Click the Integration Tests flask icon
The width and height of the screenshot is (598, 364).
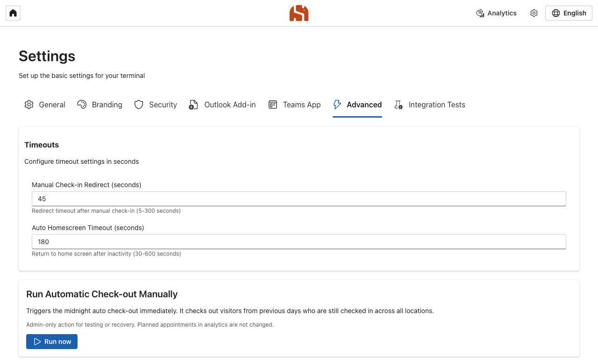[399, 105]
